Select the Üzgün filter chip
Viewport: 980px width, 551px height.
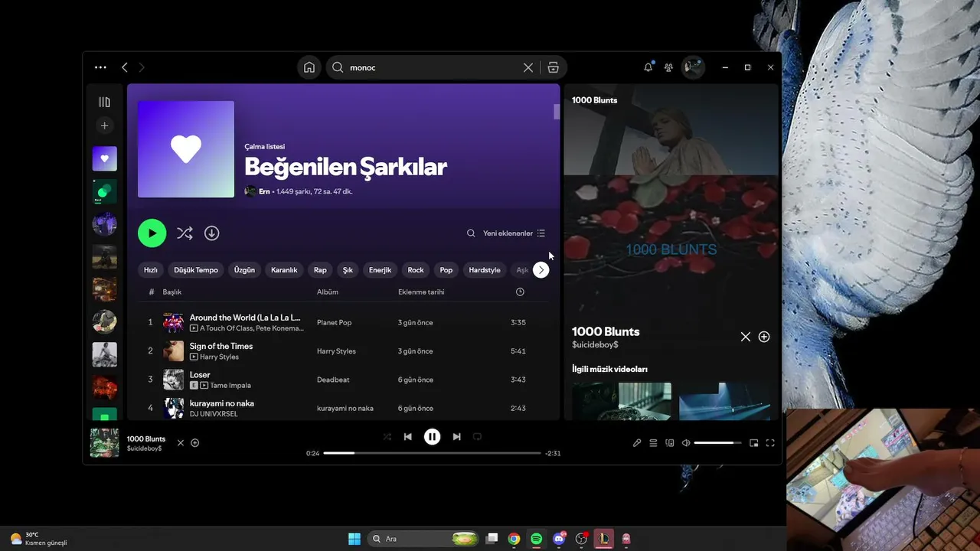click(x=244, y=270)
